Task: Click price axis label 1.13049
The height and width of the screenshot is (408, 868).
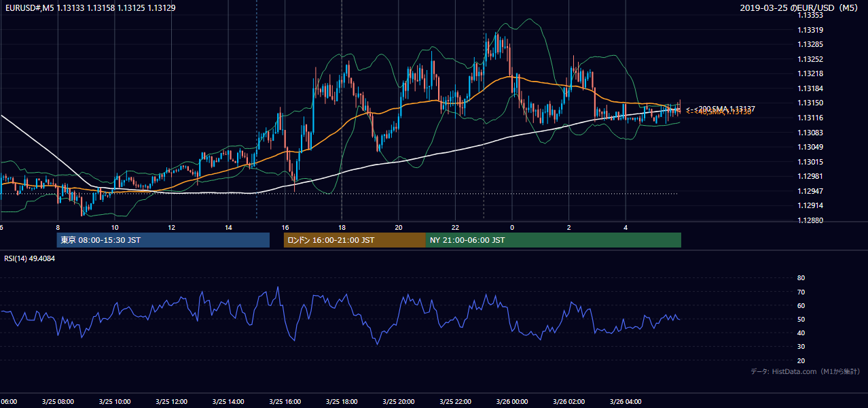Action: tap(810, 147)
